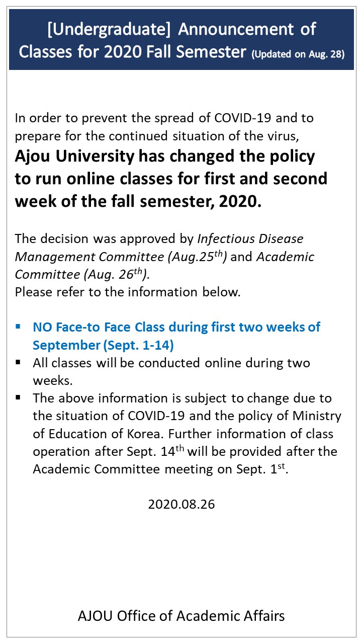Click the blue square bullet before NO Face-to Face
The image size is (362, 644).
pos(18,327)
